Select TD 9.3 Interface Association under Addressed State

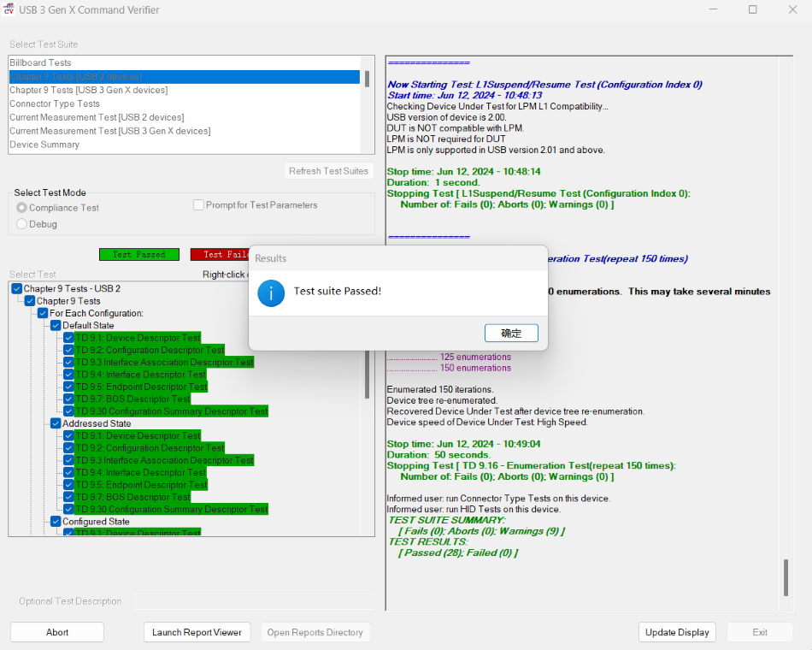pos(165,460)
